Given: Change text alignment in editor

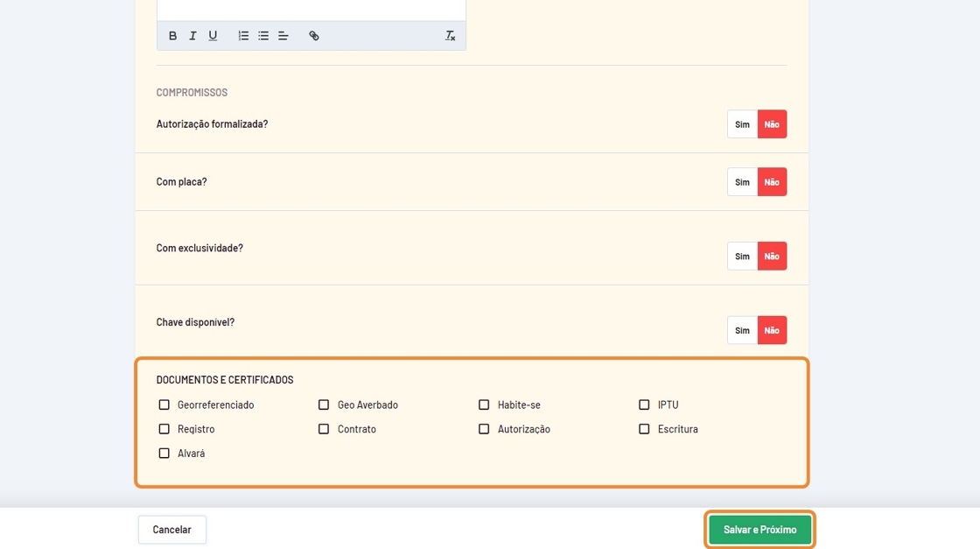Looking at the screenshot, I should [x=283, y=36].
